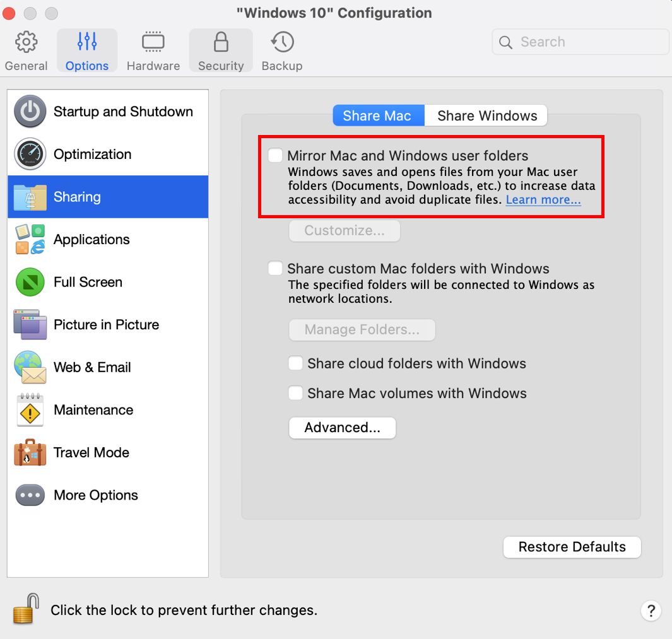
Task: Check Share Mac volumes with Windows
Action: click(x=295, y=393)
